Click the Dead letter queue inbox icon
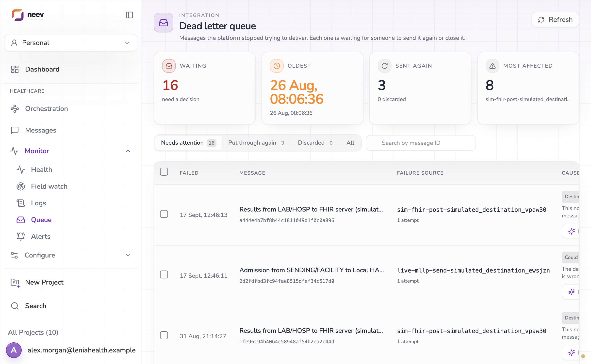 click(x=164, y=23)
